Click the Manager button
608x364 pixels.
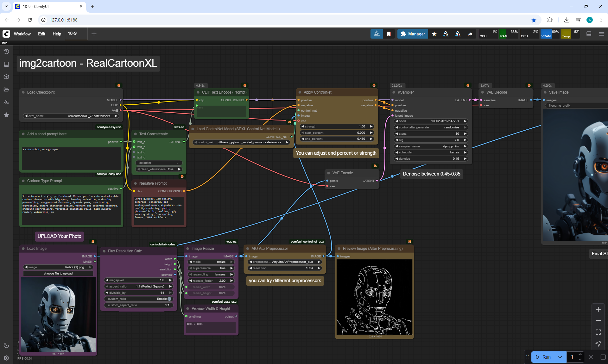413,34
